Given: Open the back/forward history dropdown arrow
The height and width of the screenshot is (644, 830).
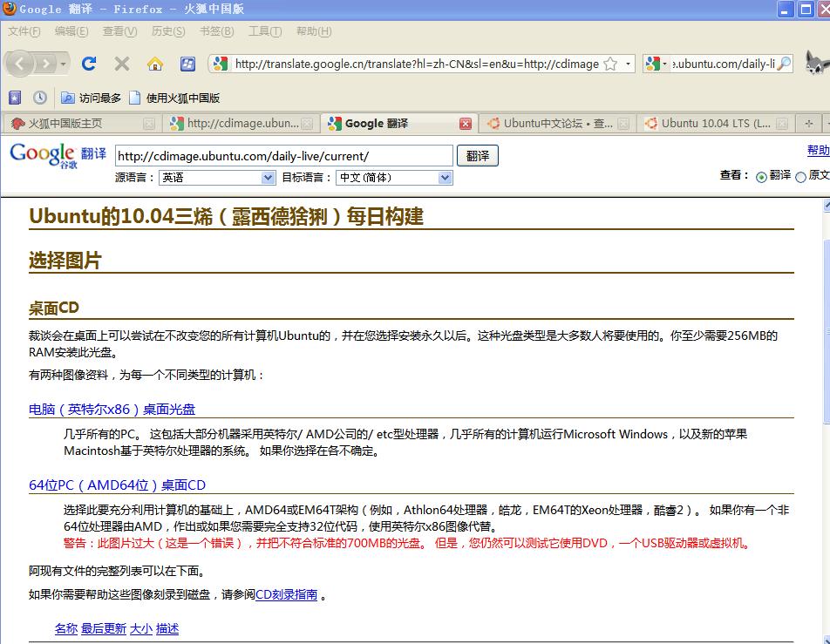Looking at the screenshot, I should pos(64,64).
